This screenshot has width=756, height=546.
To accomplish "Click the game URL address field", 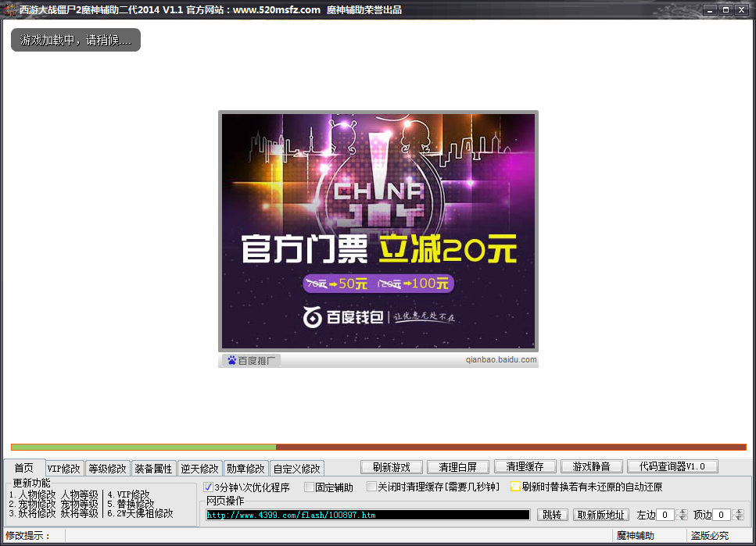I will [x=367, y=515].
